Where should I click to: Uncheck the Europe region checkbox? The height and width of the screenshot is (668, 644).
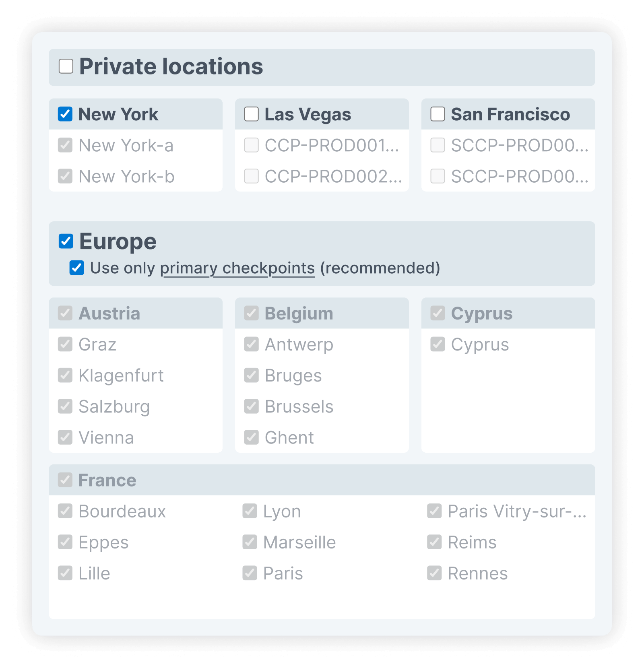click(66, 241)
